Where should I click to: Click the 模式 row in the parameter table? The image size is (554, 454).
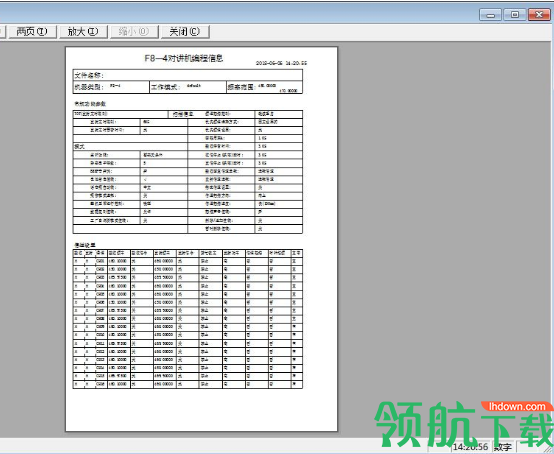pos(130,146)
